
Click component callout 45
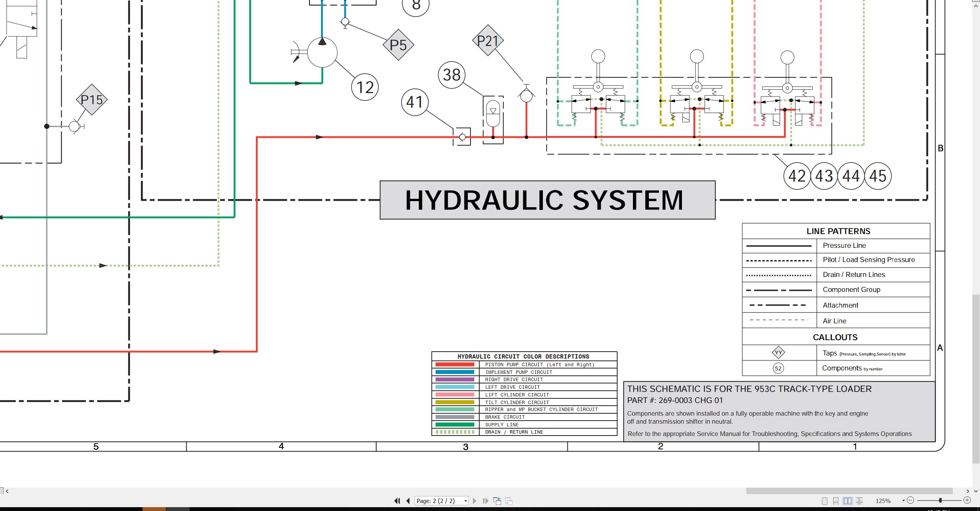[878, 176]
